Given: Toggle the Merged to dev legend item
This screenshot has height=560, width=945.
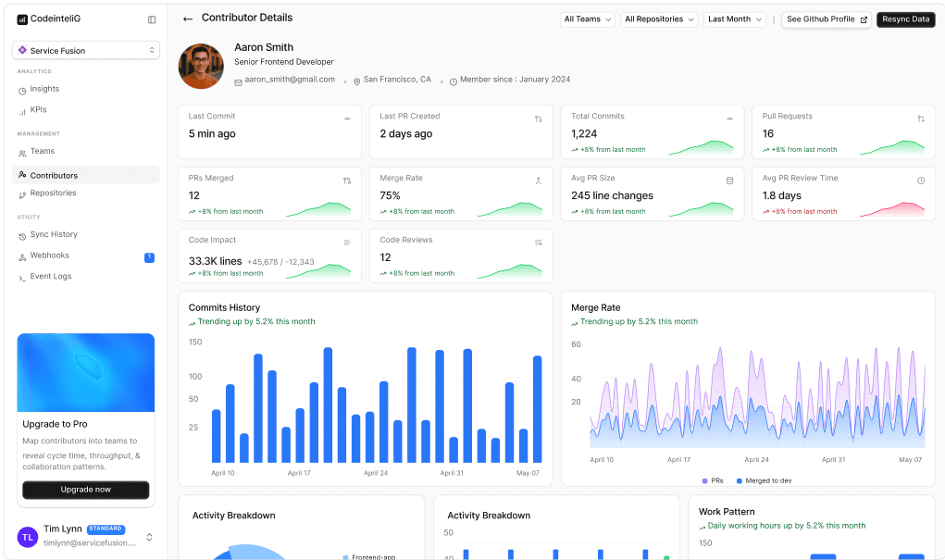Looking at the screenshot, I should 765,480.
